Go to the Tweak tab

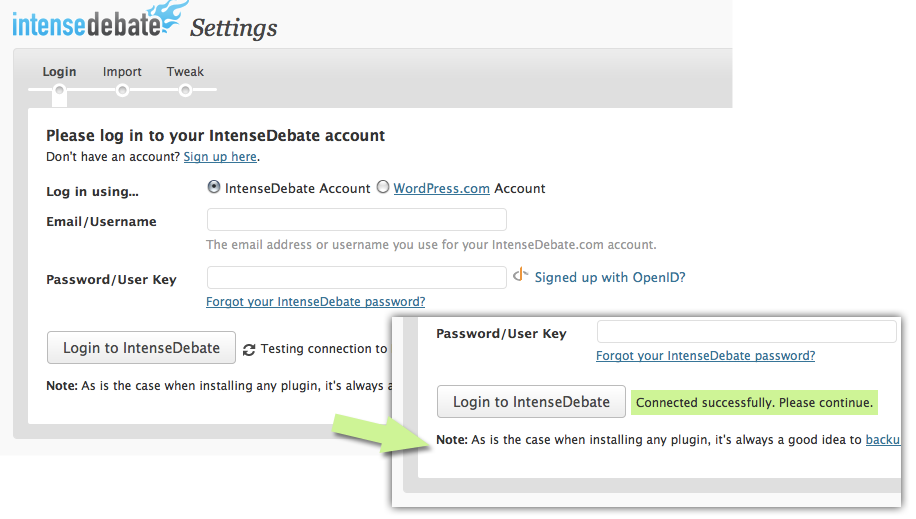coord(185,72)
